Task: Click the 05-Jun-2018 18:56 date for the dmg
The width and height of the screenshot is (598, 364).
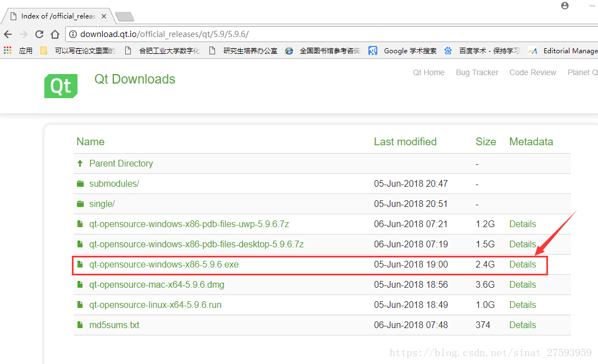Action: coord(411,284)
